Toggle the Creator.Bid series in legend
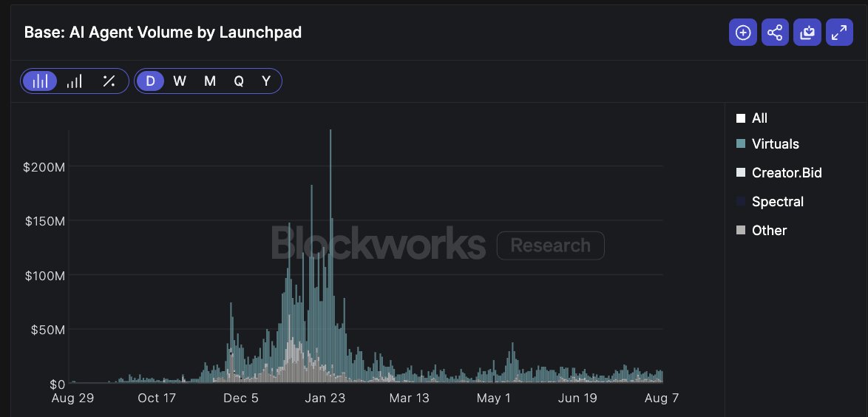The height and width of the screenshot is (417, 868). point(779,173)
